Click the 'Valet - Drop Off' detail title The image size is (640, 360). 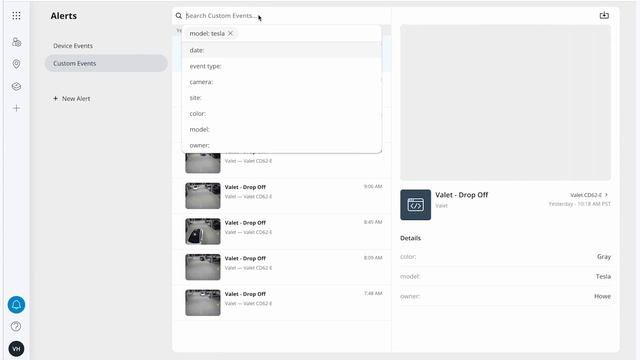[x=462, y=195]
